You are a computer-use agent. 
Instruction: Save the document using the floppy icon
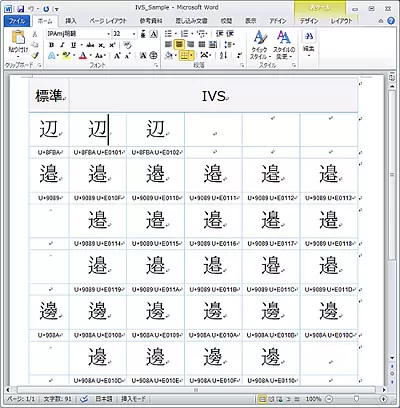pos(21,9)
